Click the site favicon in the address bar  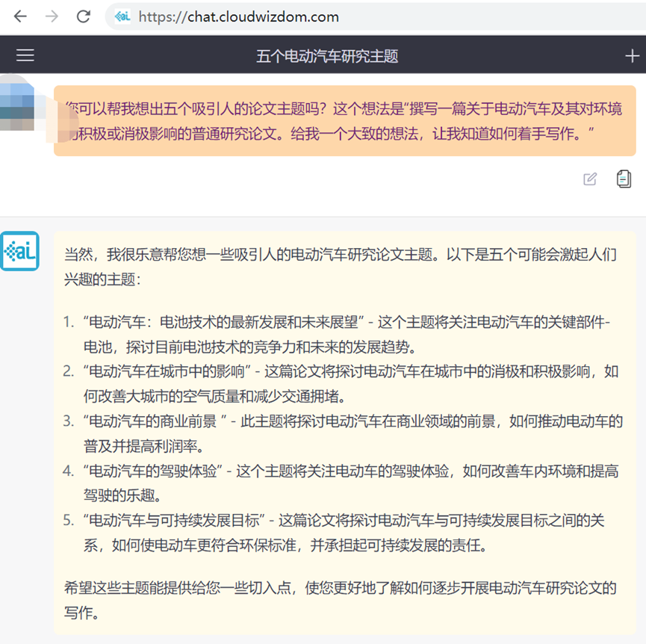click(122, 16)
